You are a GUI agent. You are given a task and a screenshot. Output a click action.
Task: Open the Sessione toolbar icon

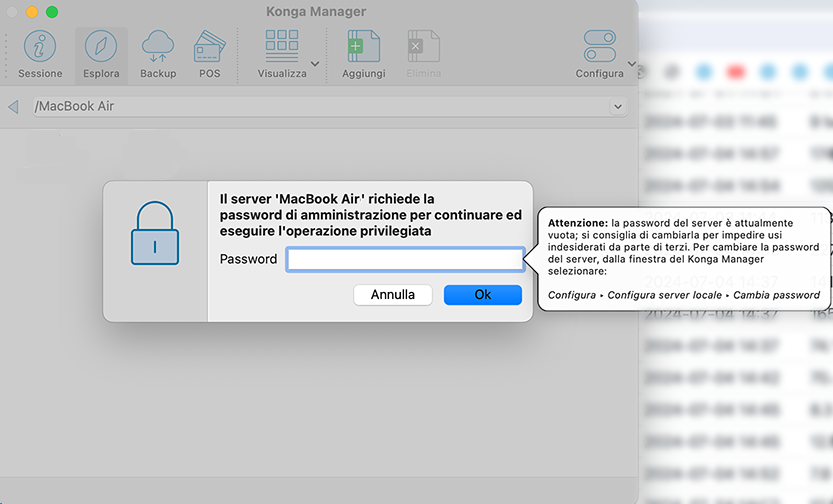40,47
